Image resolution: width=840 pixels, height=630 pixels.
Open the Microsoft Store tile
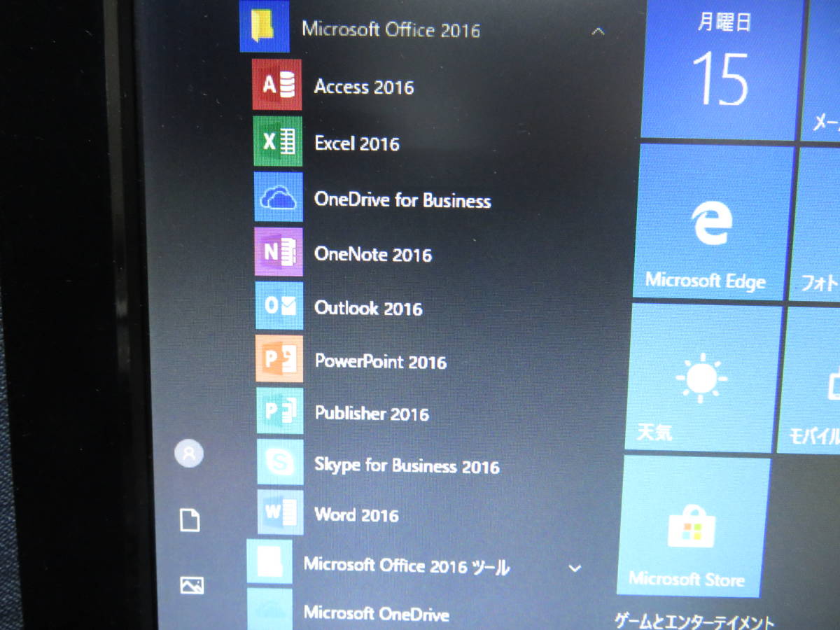[693, 526]
